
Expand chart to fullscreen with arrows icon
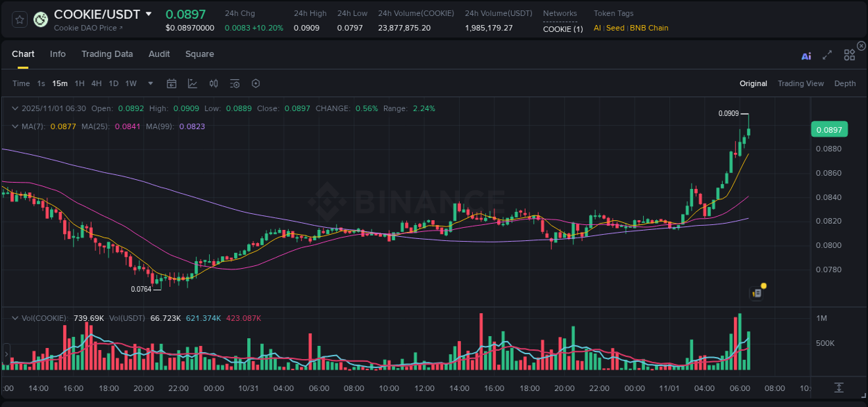click(x=827, y=56)
